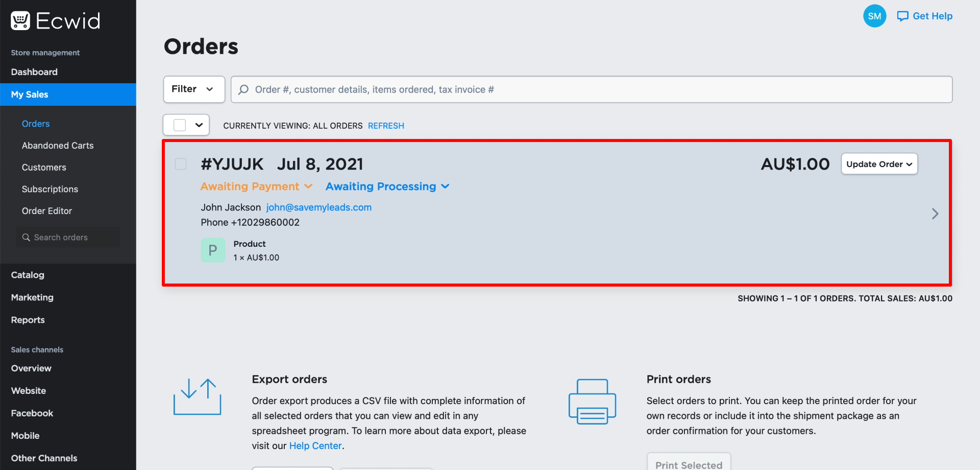Click the REFRESH link
This screenshot has width=980, height=470.
coord(386,126)
